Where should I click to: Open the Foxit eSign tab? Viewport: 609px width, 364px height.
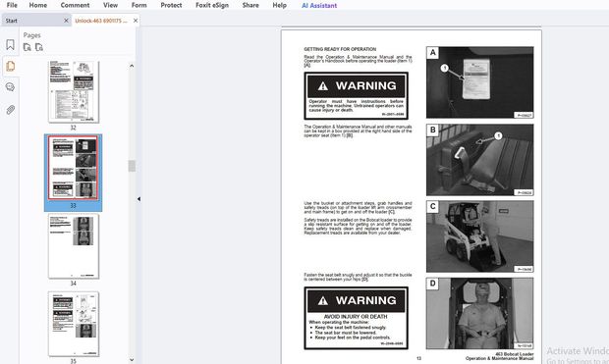pyautogui.click(x=212, y=5)
